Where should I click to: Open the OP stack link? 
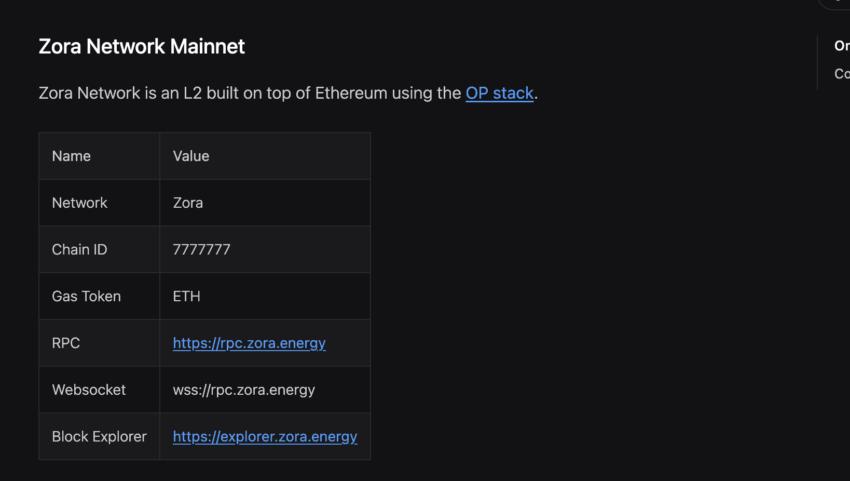click(x=499, y=93)
